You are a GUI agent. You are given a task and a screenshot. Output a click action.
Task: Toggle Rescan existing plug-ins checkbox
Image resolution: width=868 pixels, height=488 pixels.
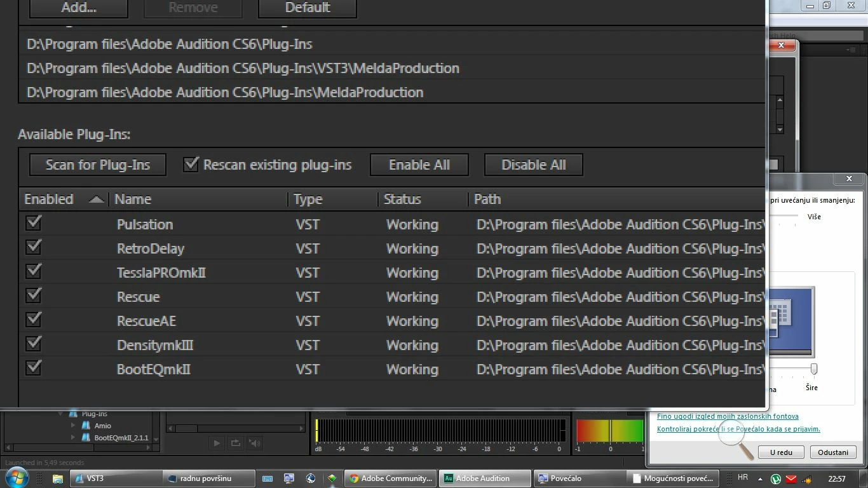tap(191, 164)
